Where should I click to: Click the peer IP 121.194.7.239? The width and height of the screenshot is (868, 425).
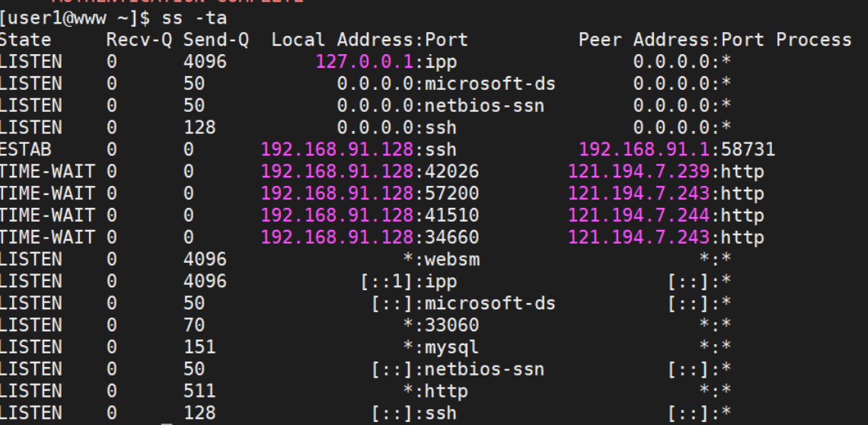coord(638,171)
